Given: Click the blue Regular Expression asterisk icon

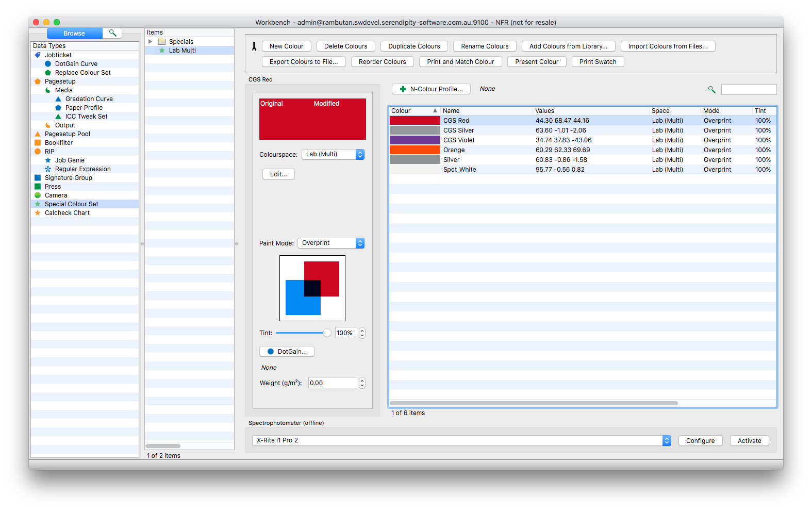Looking at the screenshot, I should coord(48,169).
